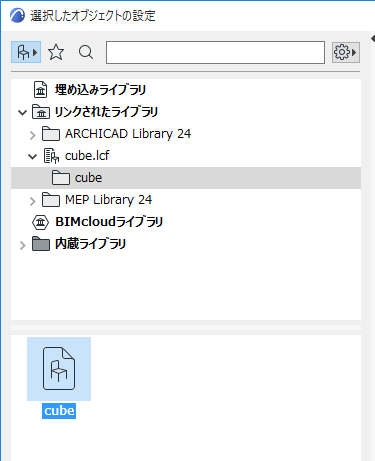375x461 pixels.
Task: Click the ARCHICAD Library 24 folder icon
Action: tap(51, 134)
